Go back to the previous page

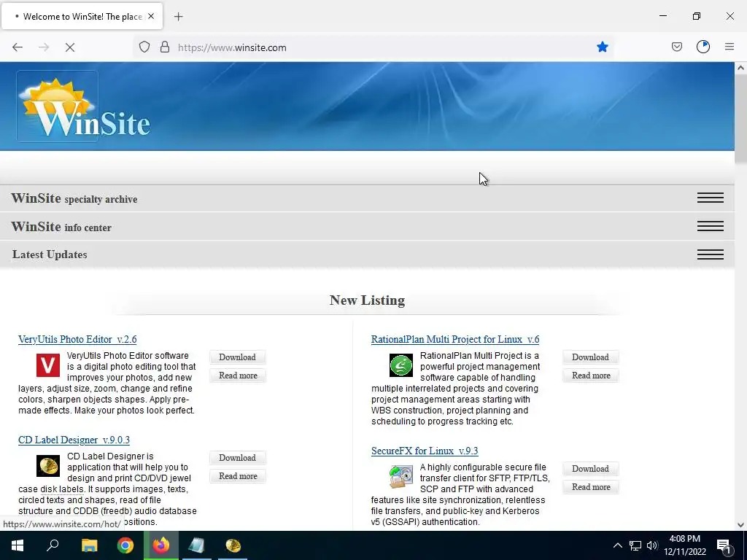pyautogui.click(x=18, y=47)
